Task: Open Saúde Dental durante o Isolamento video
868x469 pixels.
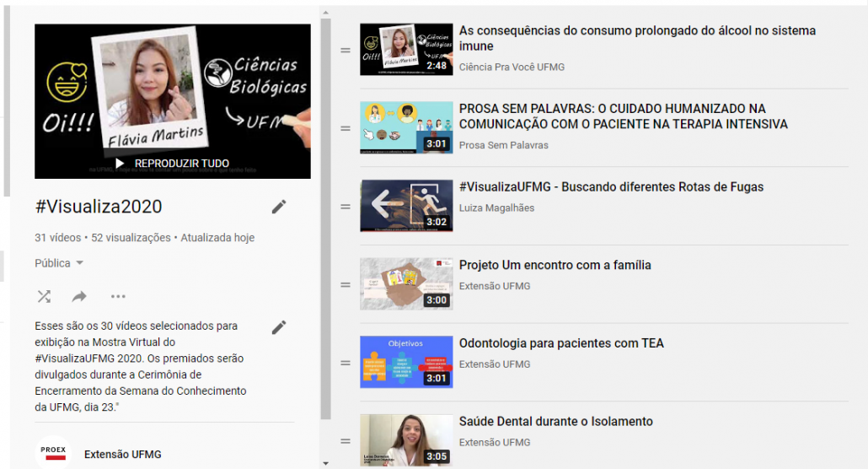Action: (x=556, y=422)
